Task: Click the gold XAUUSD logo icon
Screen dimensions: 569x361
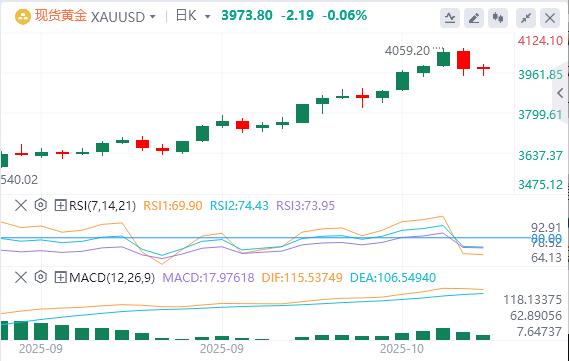Action: pyautogui.click(x=23, y=17)
